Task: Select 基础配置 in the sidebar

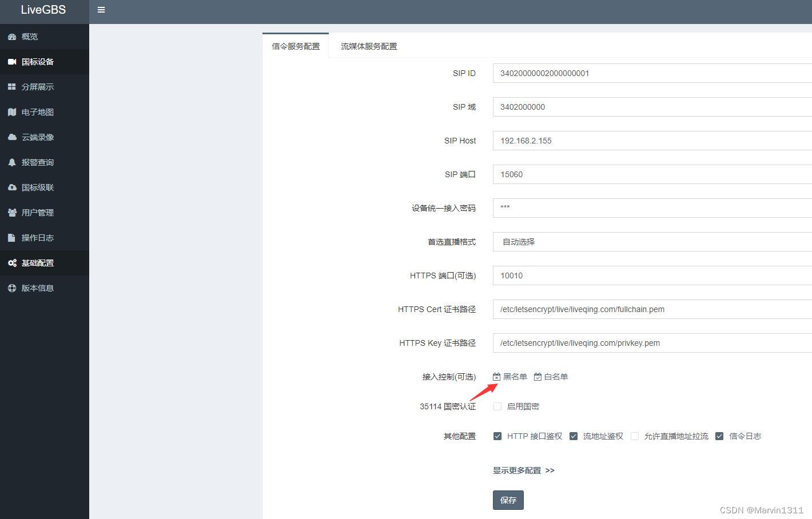Action: click(45, 263)
